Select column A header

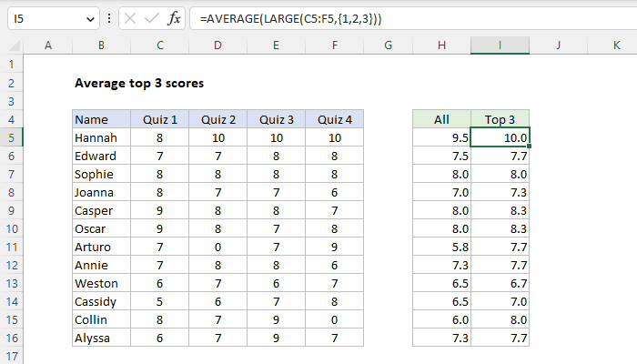[x=48, y=45]
